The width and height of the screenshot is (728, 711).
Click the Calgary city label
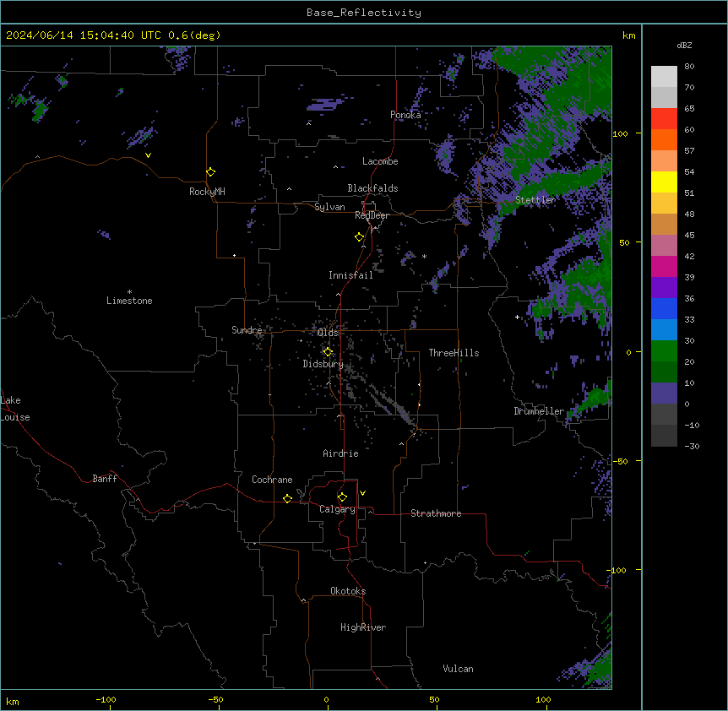coord(337,509)
